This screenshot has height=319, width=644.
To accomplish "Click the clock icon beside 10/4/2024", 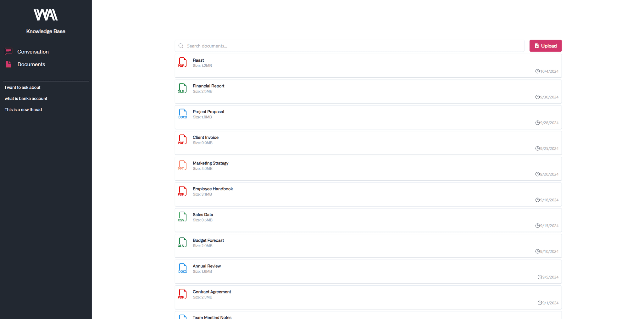I will 537,71.
